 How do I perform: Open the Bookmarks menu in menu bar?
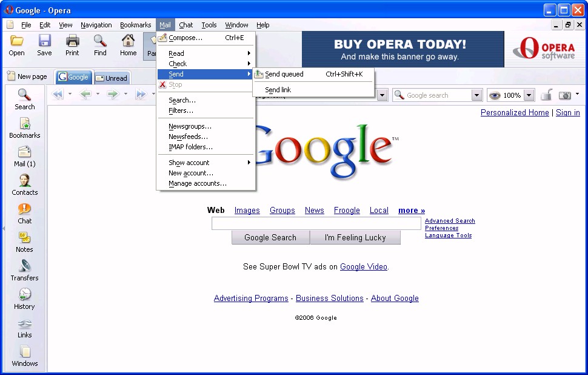point(135,25)
